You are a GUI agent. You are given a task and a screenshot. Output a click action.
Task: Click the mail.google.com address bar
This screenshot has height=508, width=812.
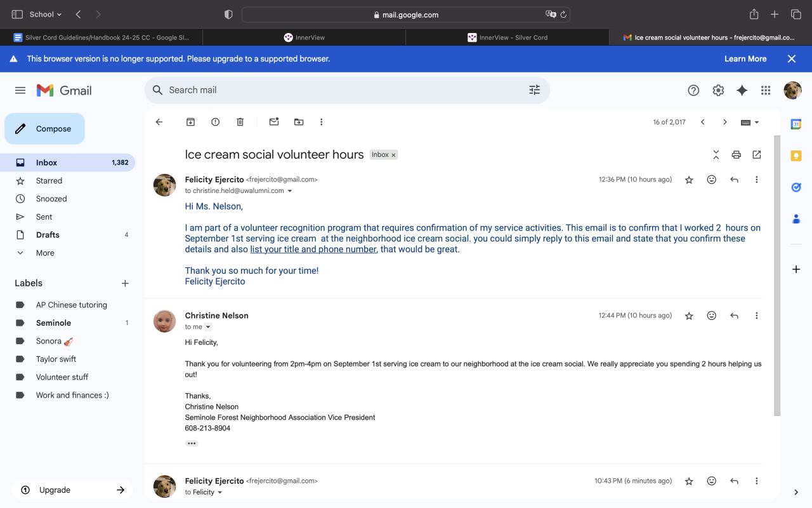(406, 15)
